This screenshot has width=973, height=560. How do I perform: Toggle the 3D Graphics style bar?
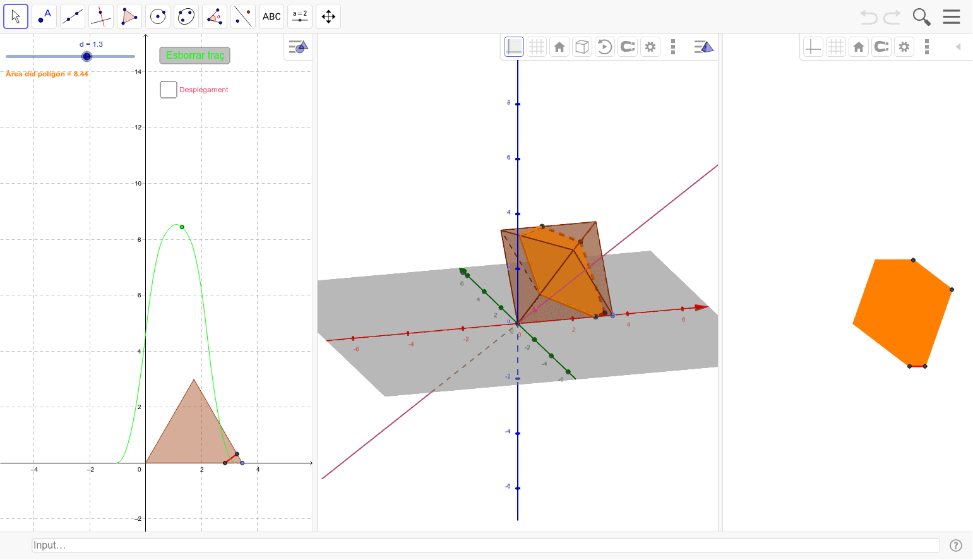click(703, 47)
